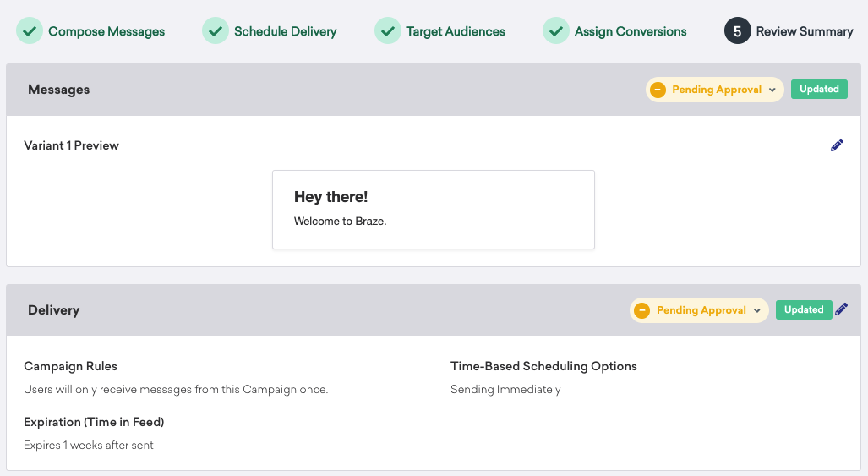
Task: Click the Messages section edit pencil icon
Action: coord(837,145)
